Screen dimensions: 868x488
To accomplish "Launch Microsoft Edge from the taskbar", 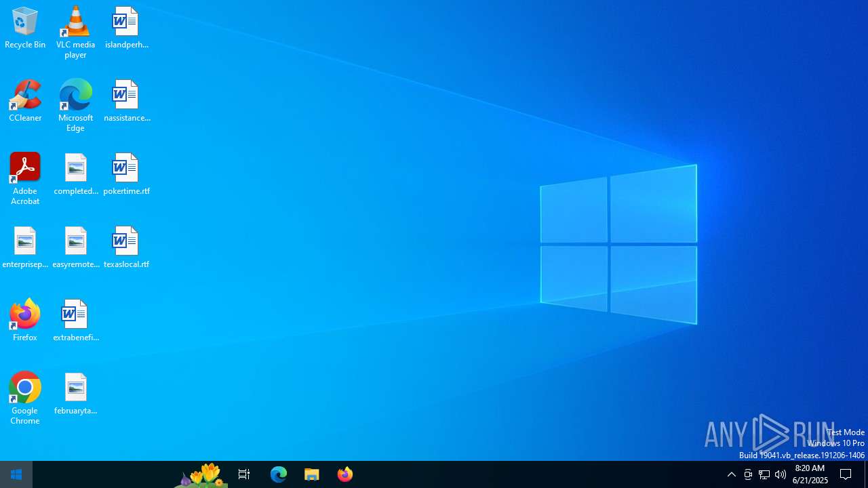I will 279,474.
